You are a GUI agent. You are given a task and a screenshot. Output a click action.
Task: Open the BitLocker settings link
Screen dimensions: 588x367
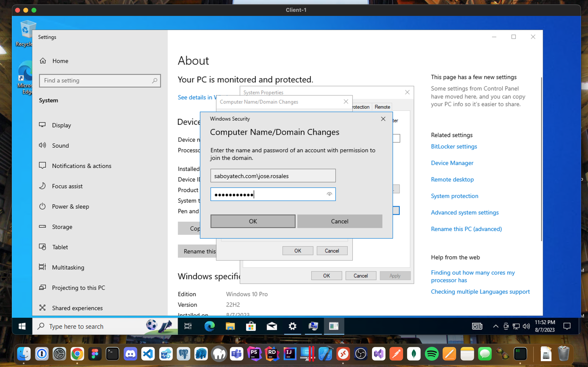(454, 146)
